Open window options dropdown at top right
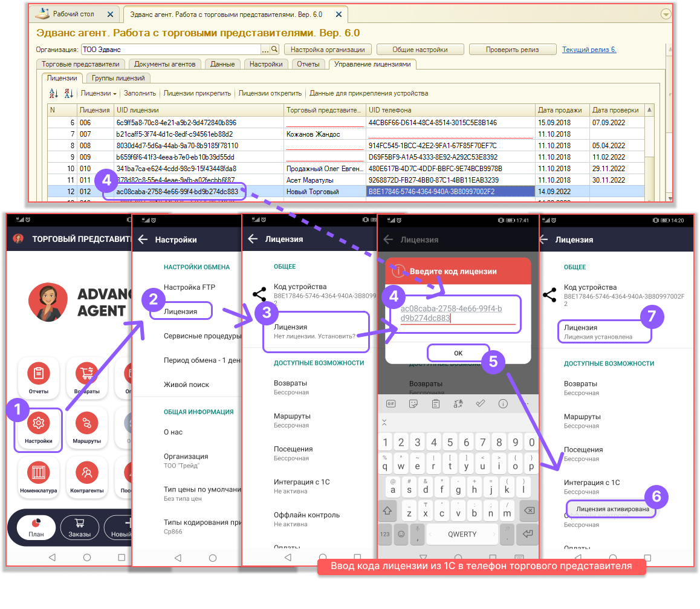Viewport: 700px width, 609px height. [666, 14]
